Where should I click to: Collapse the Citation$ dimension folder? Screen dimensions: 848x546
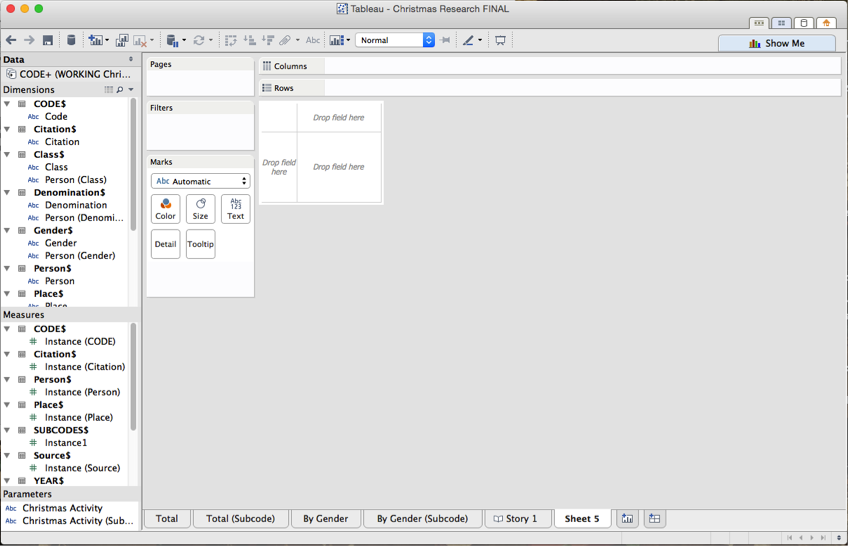point(7,129)
